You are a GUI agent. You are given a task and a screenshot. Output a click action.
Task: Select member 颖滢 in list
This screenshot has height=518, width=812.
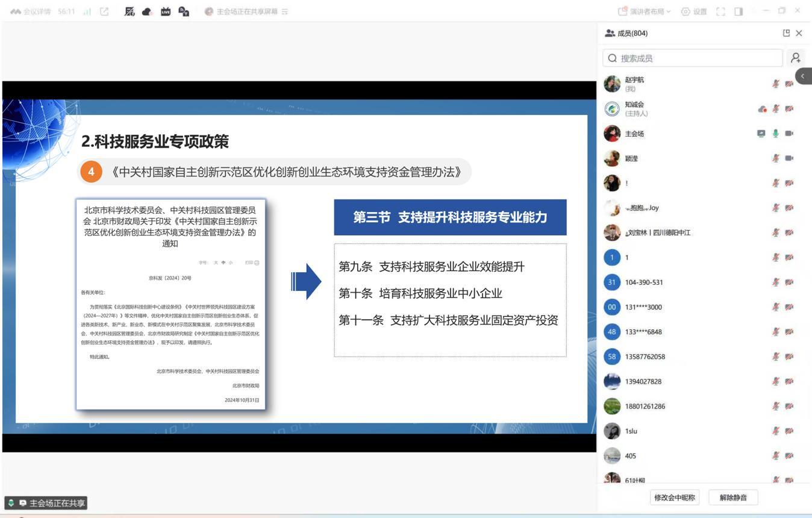click(x=704, y=158)
